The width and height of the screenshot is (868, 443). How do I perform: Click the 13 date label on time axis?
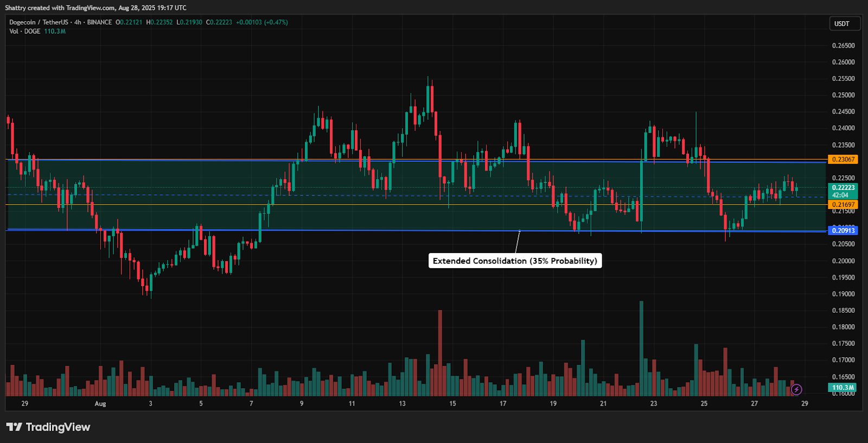(x=402, y=403)
